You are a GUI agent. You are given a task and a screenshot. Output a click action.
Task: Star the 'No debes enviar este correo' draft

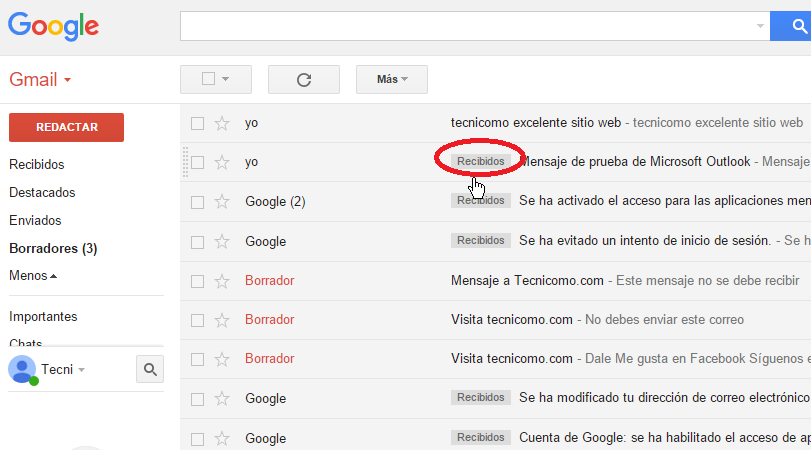coord(222,320)
